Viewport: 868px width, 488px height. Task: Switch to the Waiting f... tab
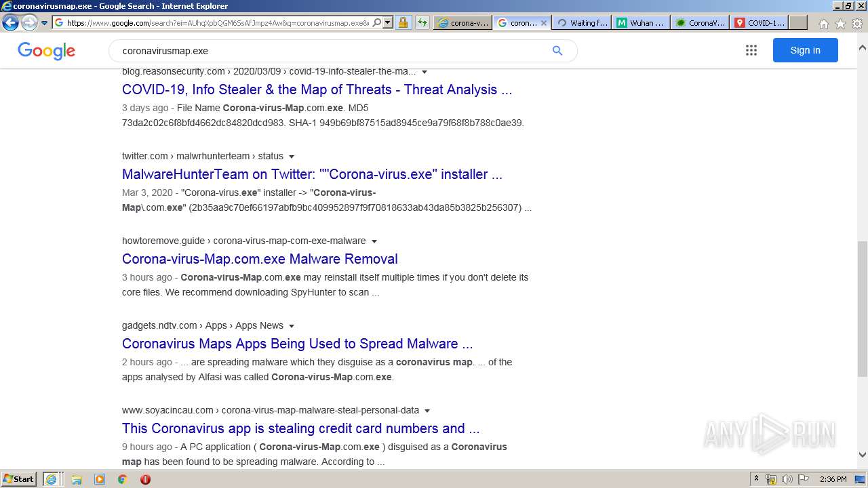[581, 22]
